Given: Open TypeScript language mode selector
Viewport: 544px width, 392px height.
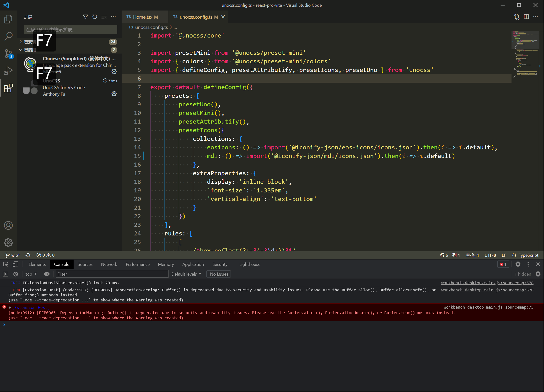Looking at the screenshot, I should pyautogui.click(x=528, y=255).
